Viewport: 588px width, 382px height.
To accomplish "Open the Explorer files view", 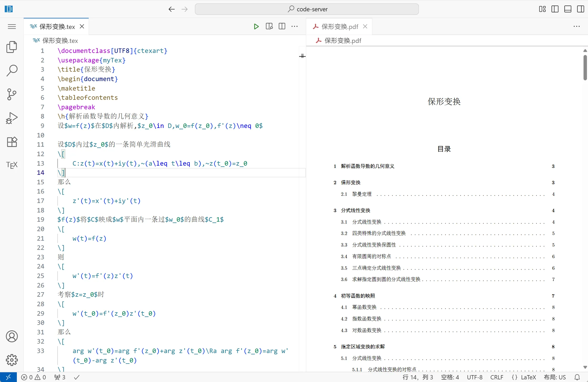I will [x=12, y=47].
